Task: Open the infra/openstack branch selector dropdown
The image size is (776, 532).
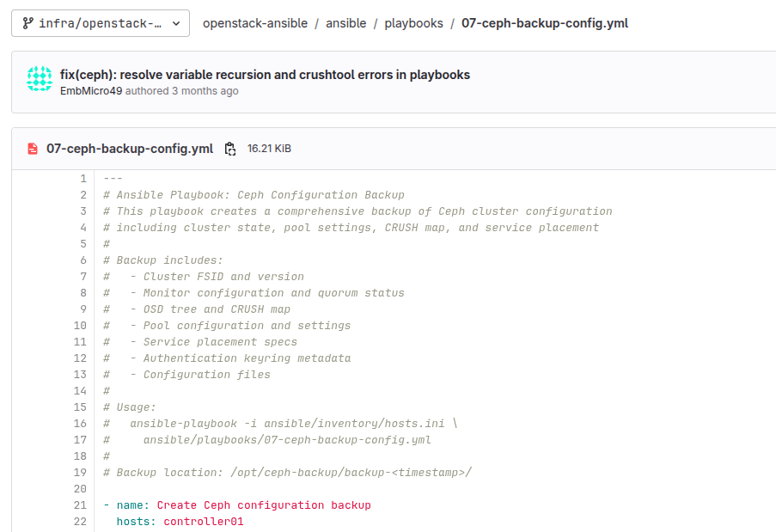Action: tap(101, 23)
